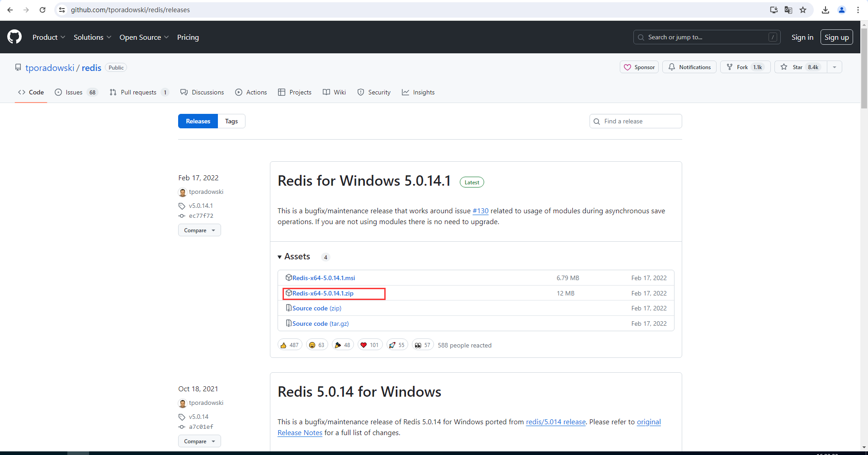This screenshot has height=455, width=868.
Task: Expand the Product menu dropdown
Action: point(49,37)
